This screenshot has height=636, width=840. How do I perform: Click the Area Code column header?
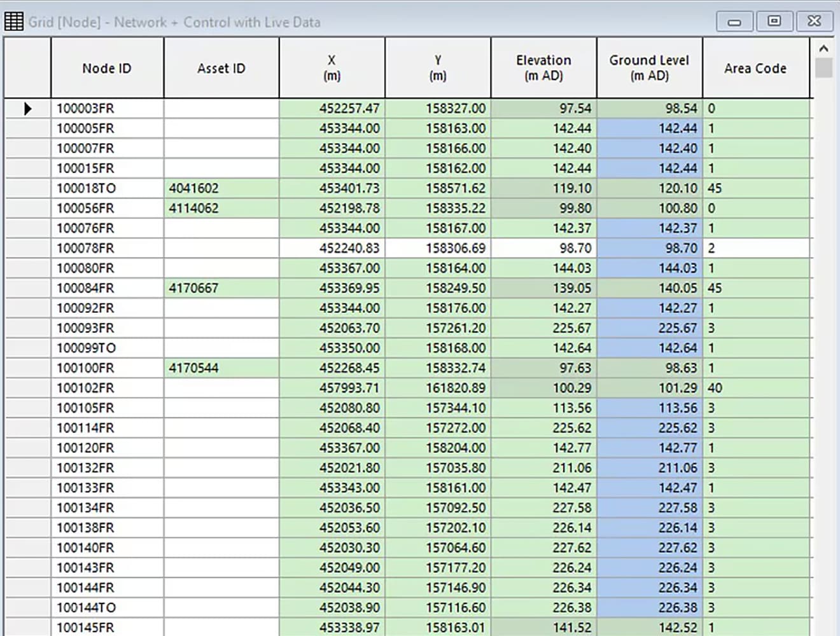click(755, 68)
